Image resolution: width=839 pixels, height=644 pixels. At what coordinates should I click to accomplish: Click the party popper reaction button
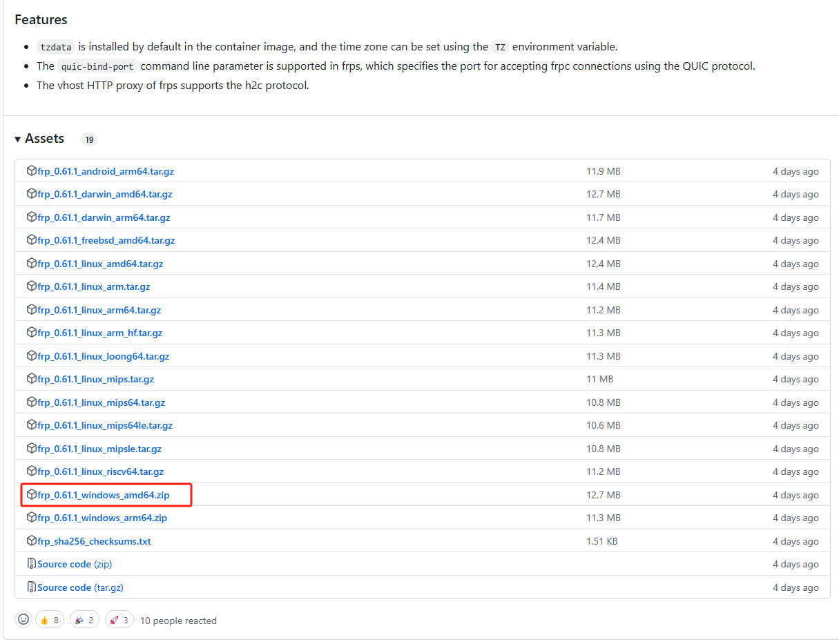[84, 620]
